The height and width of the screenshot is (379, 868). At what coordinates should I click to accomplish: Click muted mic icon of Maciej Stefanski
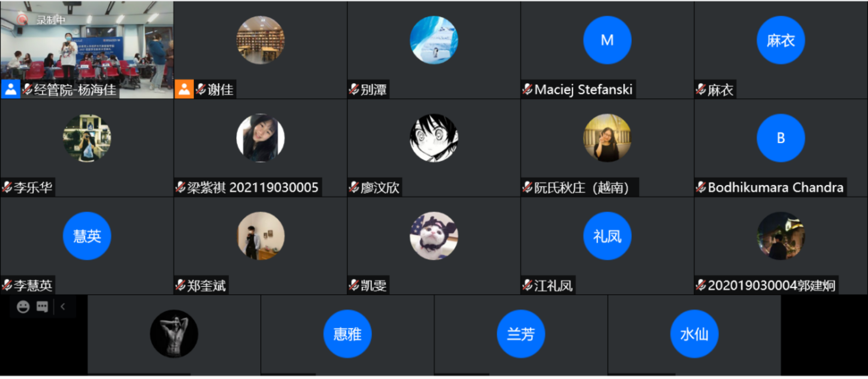click(527, 89)
